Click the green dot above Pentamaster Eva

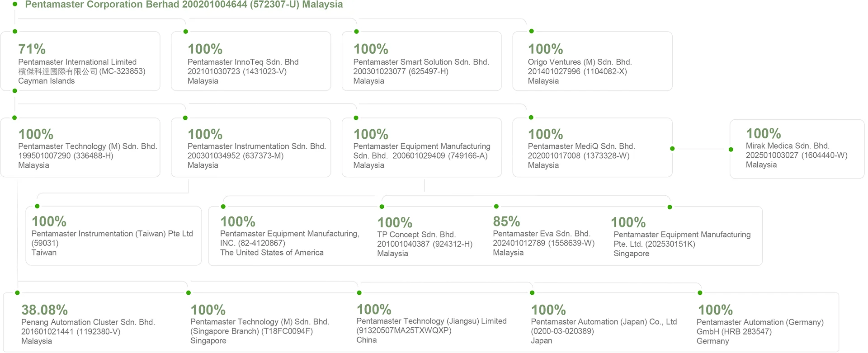(496, 207)
